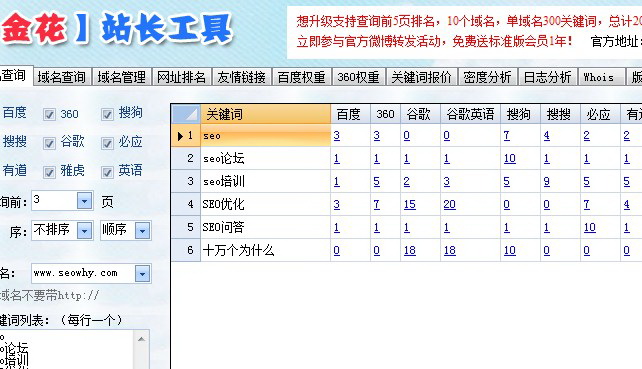The image size is (642, 369).
Task: Click the 360 column header
Action: pos(385,114)
